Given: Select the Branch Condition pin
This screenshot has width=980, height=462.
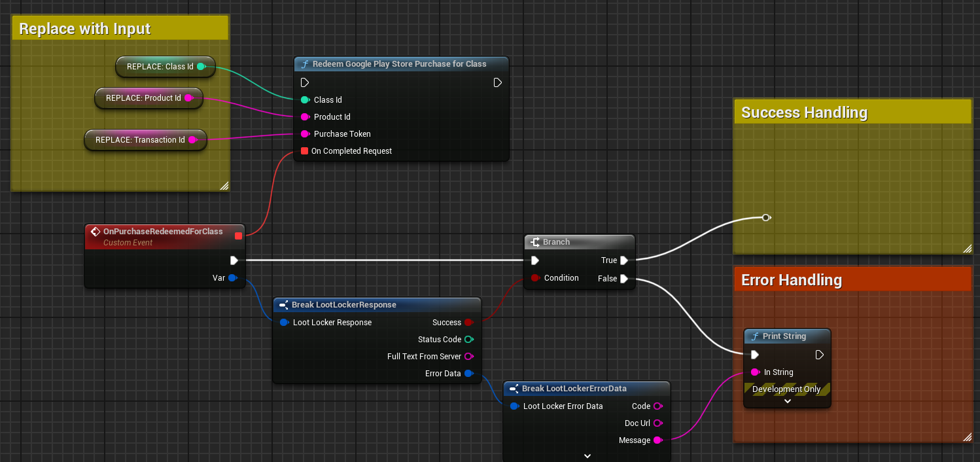Looking at the screenshot, I should point(535,278).
